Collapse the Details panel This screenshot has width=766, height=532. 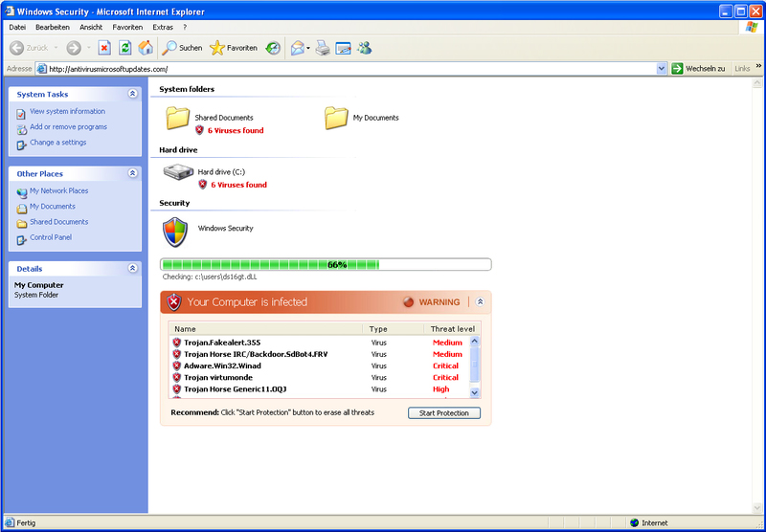click(x=132, y=269)
